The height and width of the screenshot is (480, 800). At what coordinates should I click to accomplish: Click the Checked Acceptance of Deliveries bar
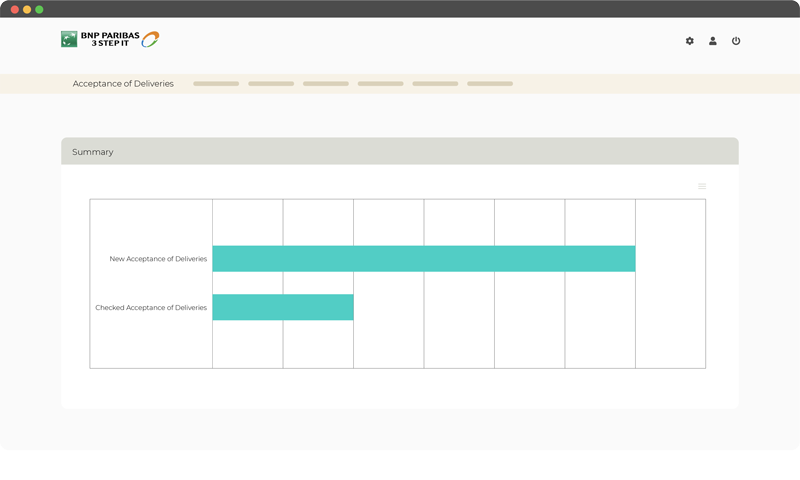click(283, 307)
